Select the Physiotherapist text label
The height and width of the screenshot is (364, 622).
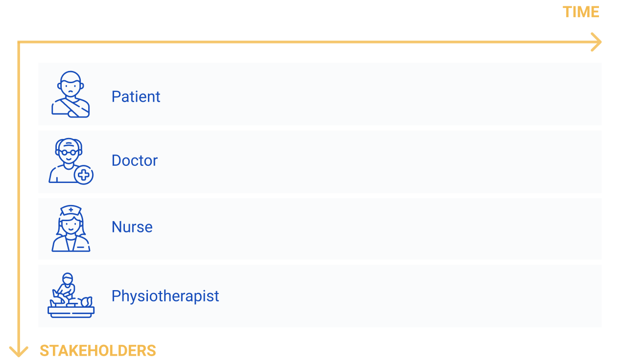tap(165, 296)
